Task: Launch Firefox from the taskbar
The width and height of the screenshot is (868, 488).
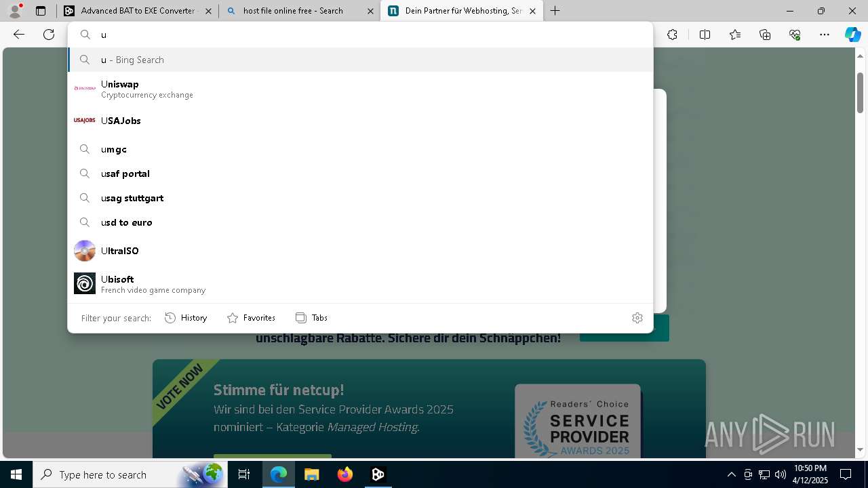Action: pyautogui.click(x=345, y=474)
